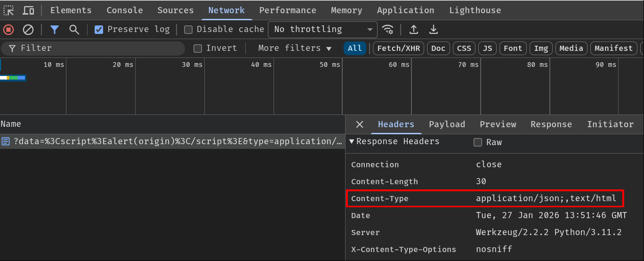
Task: Clear the network log
Action: 28,30
